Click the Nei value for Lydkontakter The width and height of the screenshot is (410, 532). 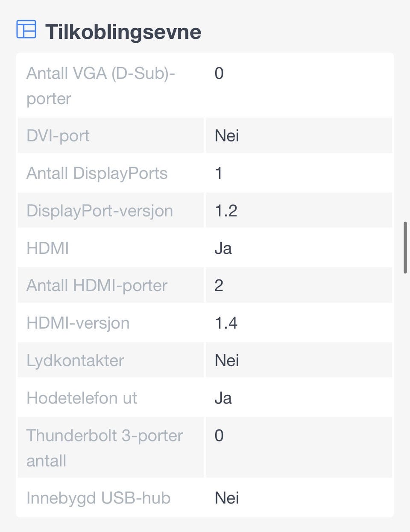tap(227, 361)
